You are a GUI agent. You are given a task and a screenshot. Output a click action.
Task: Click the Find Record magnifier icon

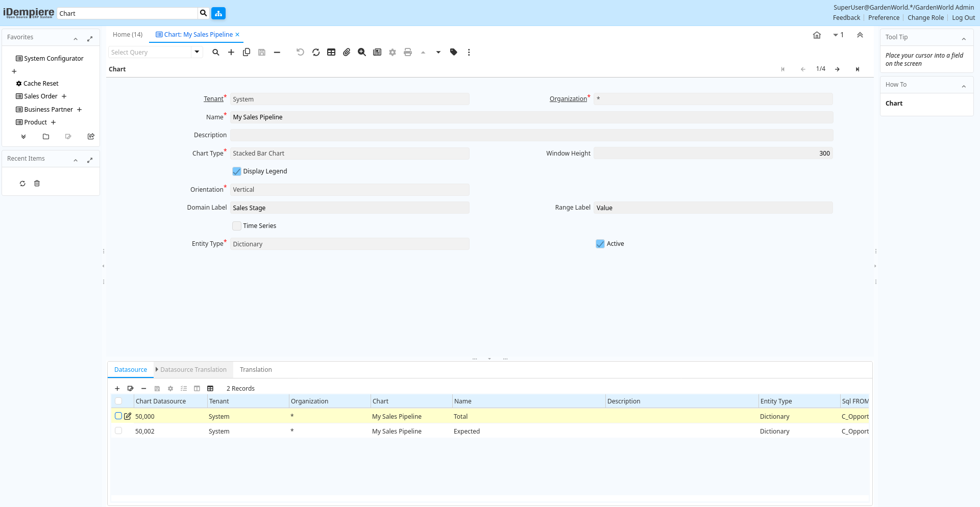click(x=216, y=52)
